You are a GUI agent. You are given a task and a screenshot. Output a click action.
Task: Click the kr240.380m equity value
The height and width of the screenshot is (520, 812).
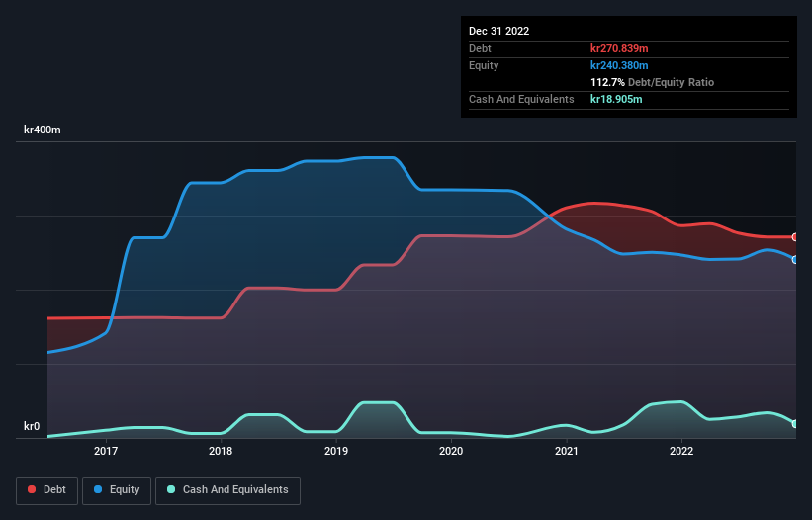[619, 65]
